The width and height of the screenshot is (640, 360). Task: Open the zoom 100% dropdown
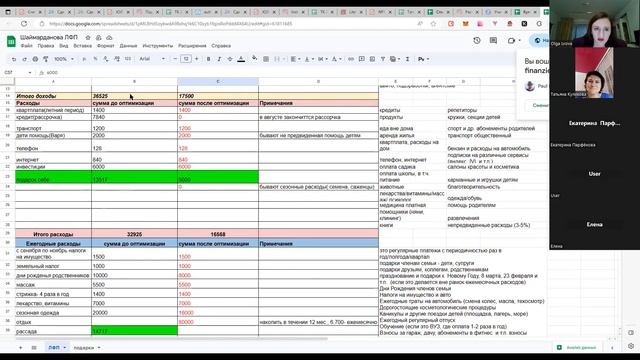pyautogui.click(x=64, y=59)
